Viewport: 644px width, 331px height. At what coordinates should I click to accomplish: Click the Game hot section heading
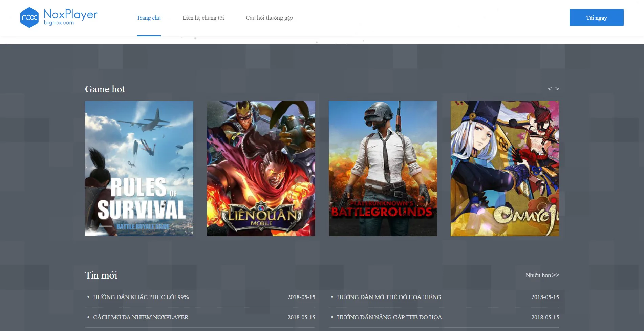(105, 89)
